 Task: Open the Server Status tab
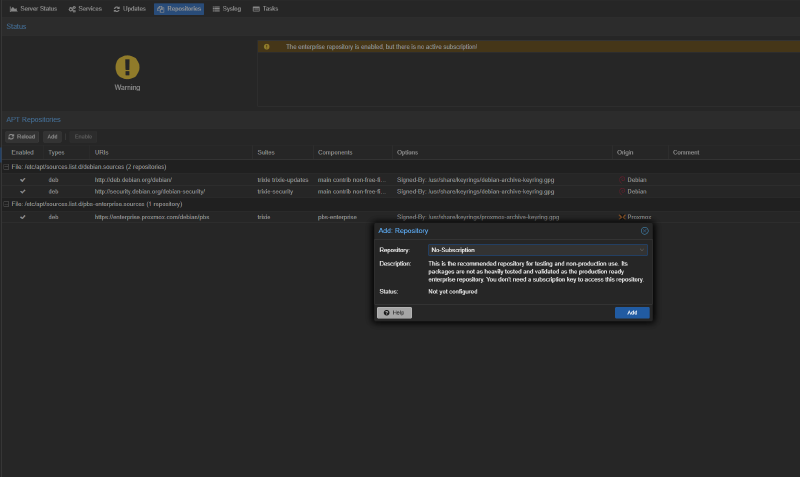pyautogui.click(x=34, y=9)
